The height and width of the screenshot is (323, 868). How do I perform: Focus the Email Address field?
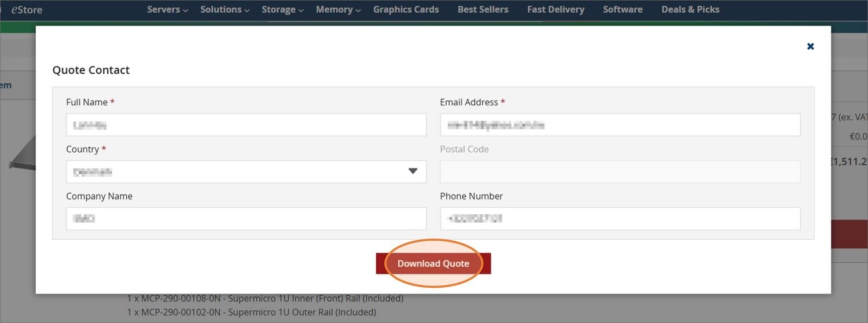click(620, 125)
